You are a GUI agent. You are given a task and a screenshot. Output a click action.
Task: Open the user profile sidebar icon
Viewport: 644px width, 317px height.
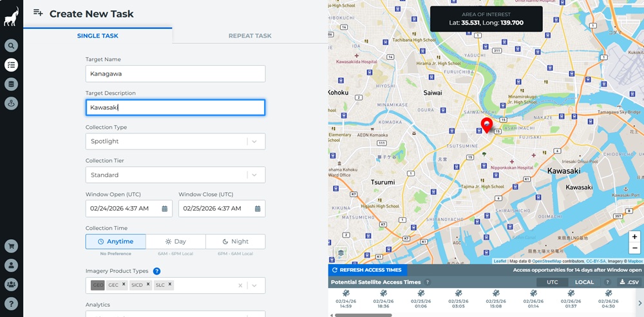tap(11, 265)
